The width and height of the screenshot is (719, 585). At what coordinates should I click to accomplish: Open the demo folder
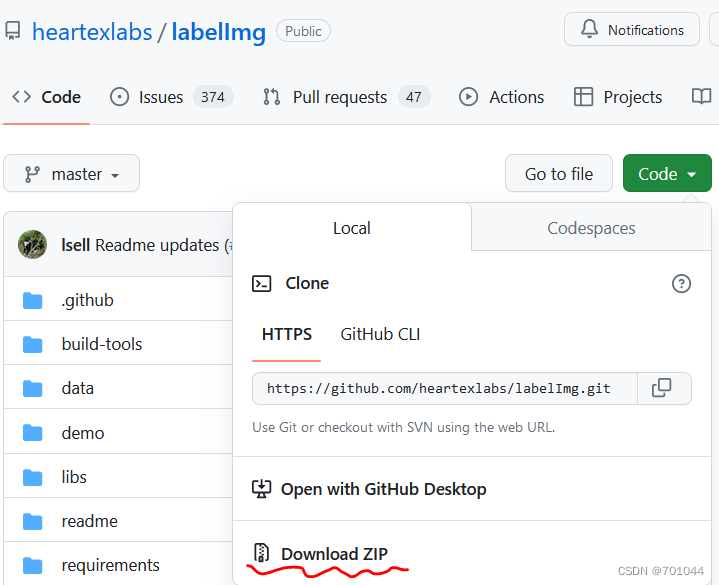83,433
